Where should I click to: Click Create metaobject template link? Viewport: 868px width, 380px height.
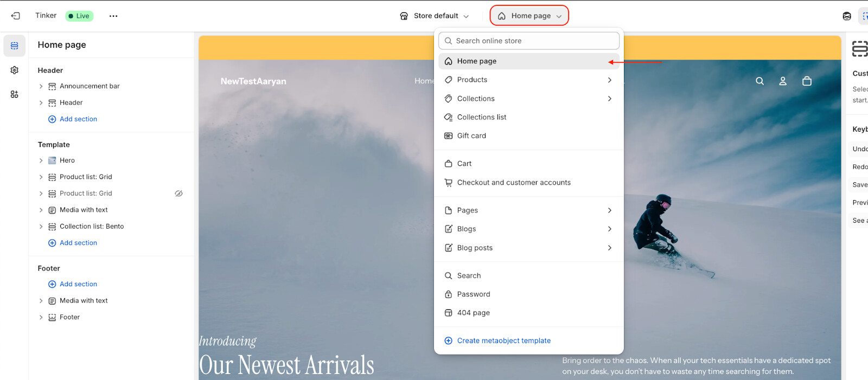(503, 340)
